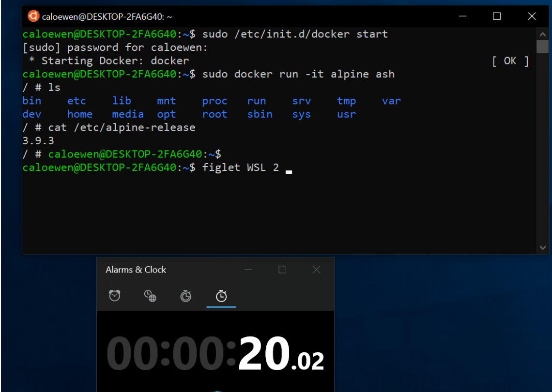Open the Alarm tab in Alarms & Clock

point(115,296)
